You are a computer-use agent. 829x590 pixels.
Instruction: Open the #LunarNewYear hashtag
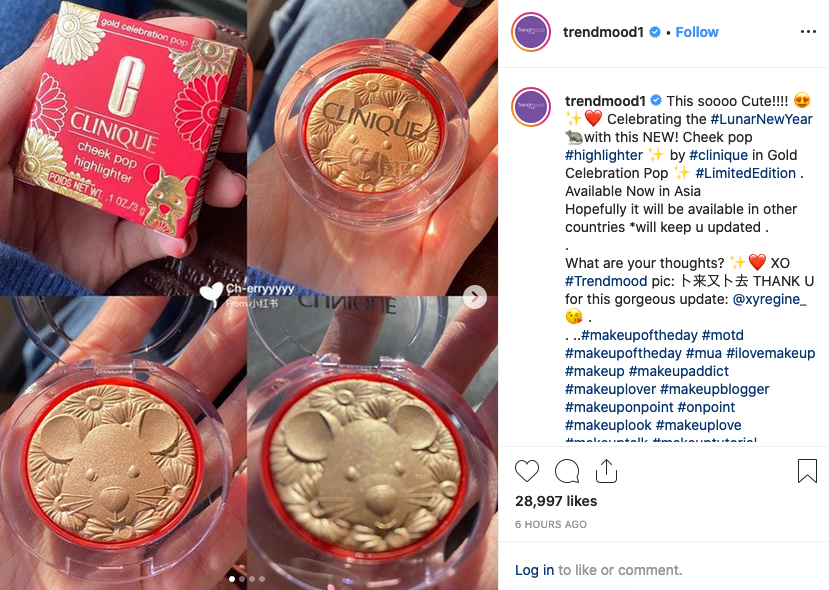761,119
